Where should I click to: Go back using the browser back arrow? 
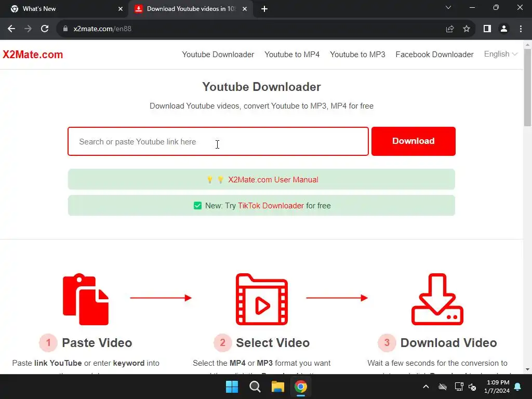(x=11, y=29)
